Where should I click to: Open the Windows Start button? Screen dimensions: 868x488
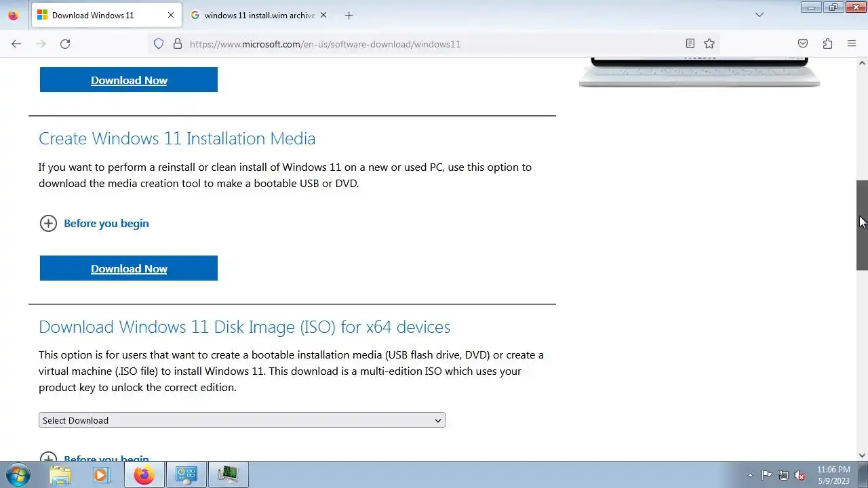pyautogui.click(x=17, y=474)
